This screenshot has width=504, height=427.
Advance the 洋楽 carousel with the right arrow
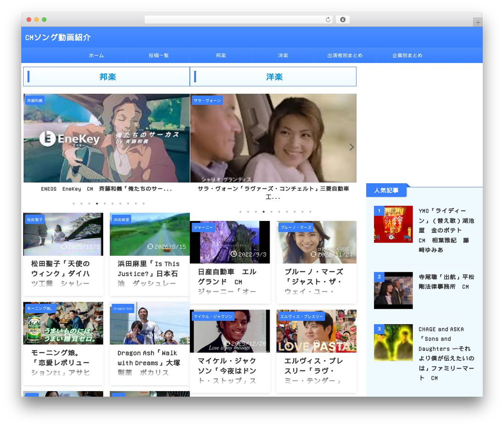(352, 147)
